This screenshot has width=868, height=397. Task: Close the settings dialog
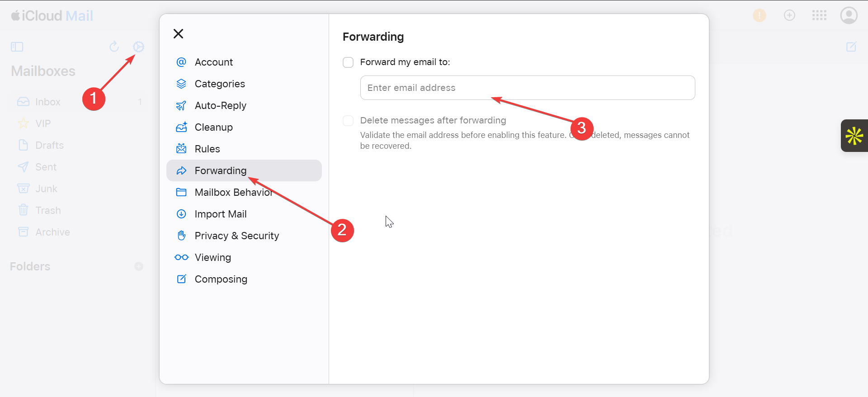click(x=179, y=34)
